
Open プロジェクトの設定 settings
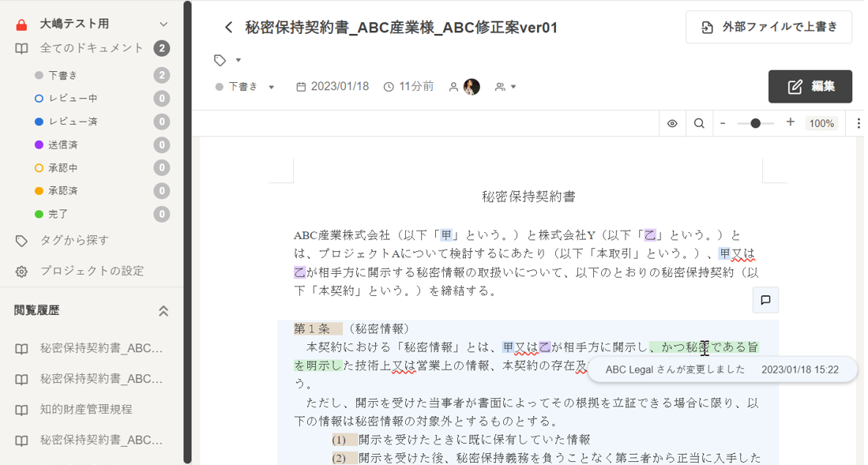(x=92, y=271)
